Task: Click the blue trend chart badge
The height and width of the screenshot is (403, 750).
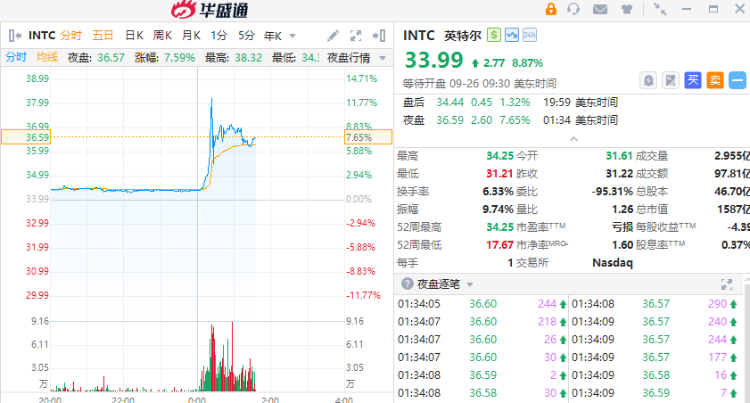Action: coord(511,35)
